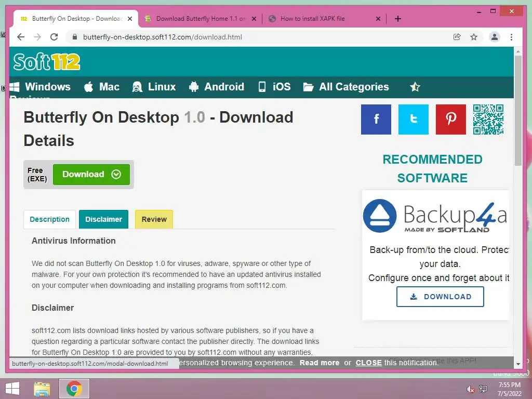Open the iOS category in navigation
This screenshot has width=532, height=399.
(274, 87)
